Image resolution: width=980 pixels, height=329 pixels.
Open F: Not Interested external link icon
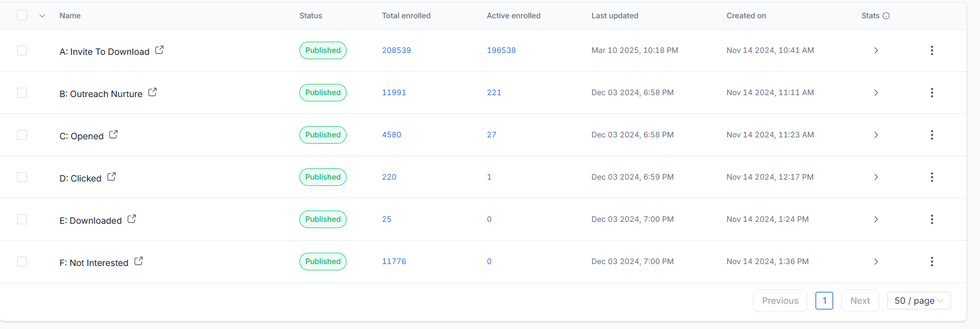pos(139,261)
